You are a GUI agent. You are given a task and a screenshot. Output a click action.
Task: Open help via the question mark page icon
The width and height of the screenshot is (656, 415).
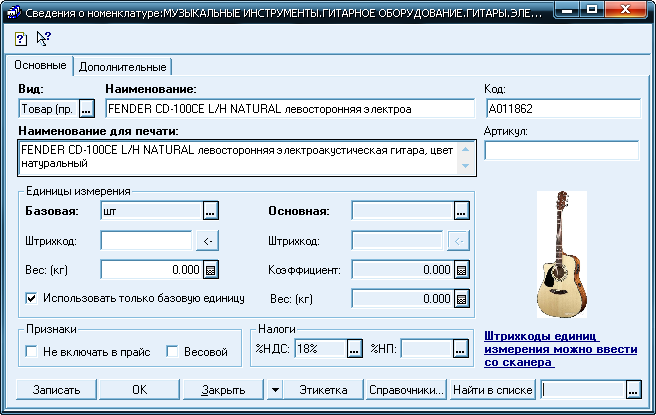pyautogui.click(x=20, y=39)
